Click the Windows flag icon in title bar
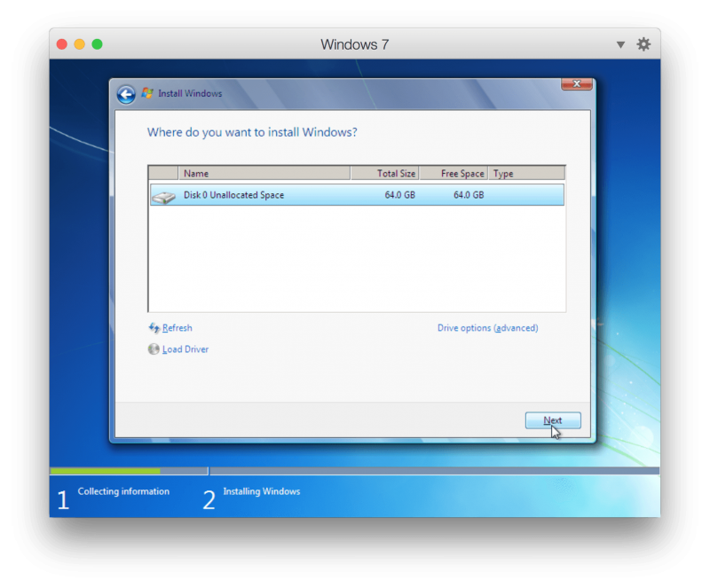 tap(147, 93)
